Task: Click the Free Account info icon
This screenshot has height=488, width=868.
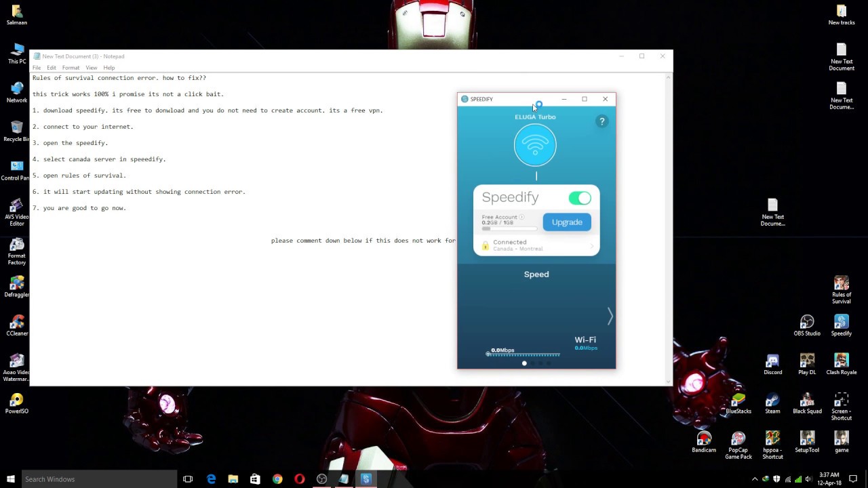Action: click(x=521, y=217)
